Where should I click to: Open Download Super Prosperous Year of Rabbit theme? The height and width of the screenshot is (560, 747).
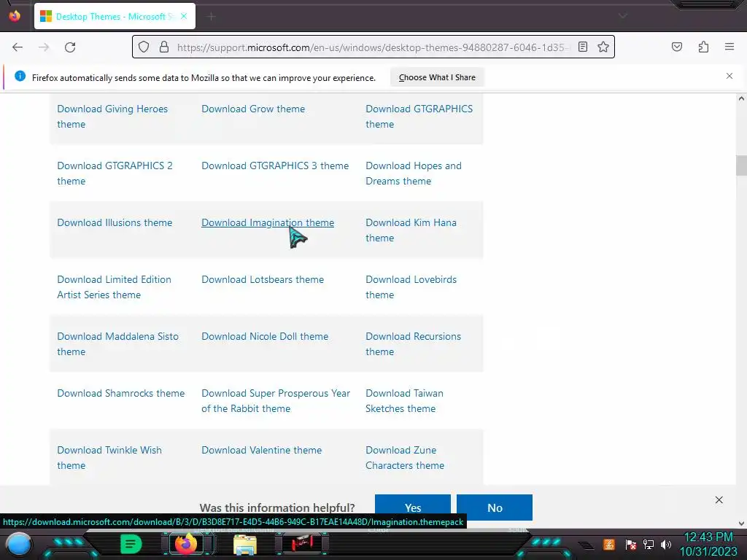click(x=275, y=401)
